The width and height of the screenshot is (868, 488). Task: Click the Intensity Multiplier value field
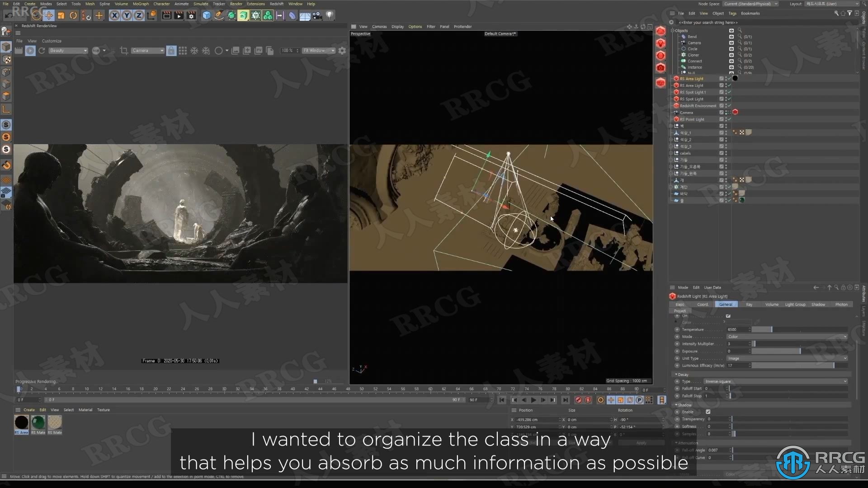738,344
